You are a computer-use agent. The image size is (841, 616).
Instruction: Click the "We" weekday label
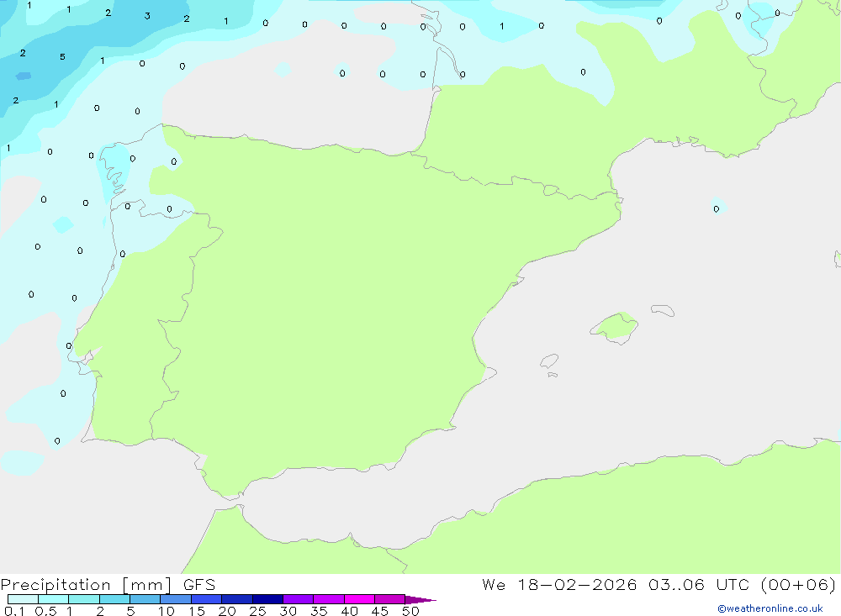tap(494, 585)
